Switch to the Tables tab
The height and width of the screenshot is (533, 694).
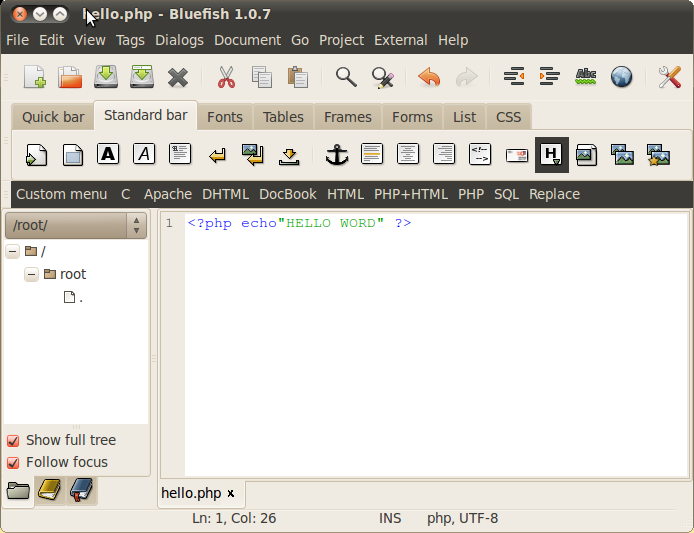tap(283, 117)
